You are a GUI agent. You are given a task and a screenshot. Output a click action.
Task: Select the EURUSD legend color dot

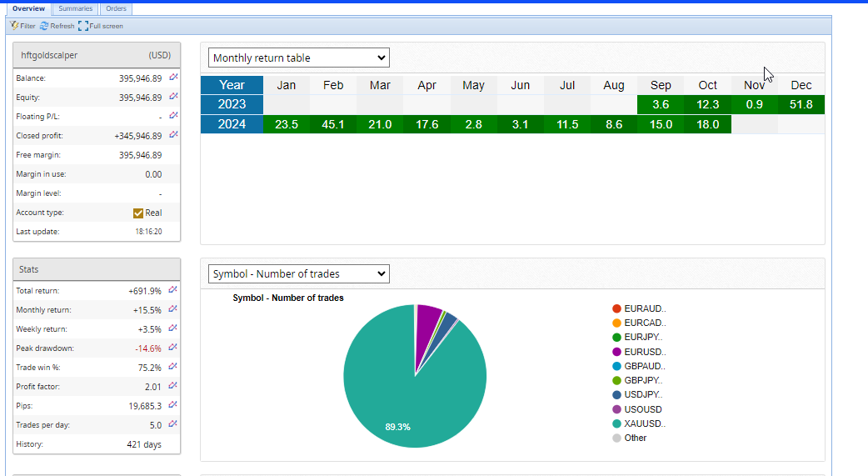coord(616,352)
